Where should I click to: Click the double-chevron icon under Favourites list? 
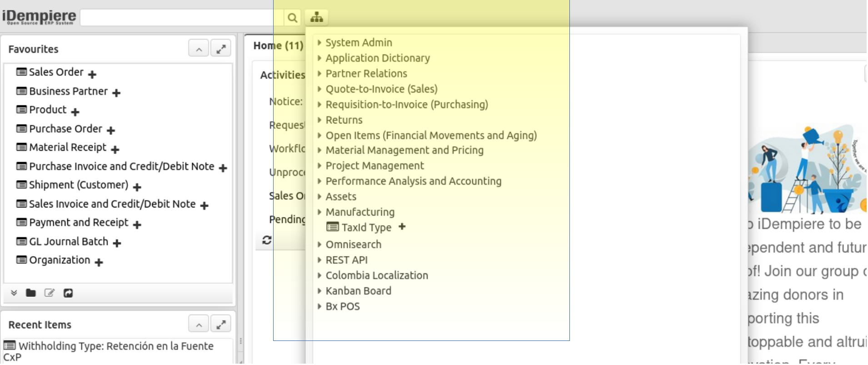[14, 293]
